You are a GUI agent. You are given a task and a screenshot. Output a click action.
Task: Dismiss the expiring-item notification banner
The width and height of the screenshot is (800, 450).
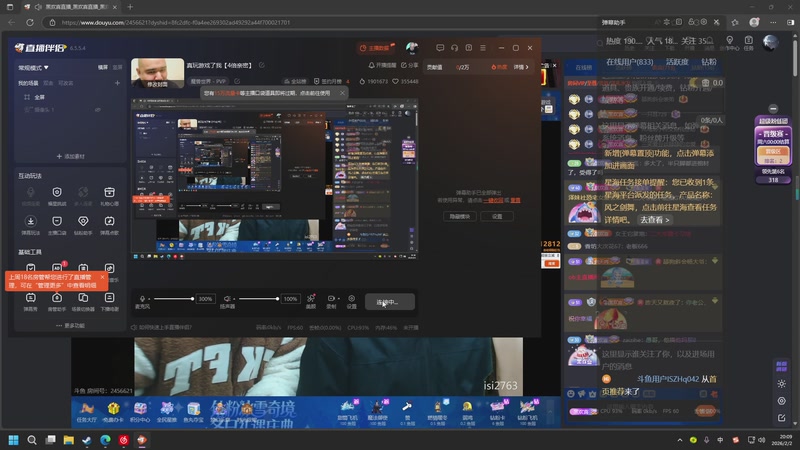[342, 93]
